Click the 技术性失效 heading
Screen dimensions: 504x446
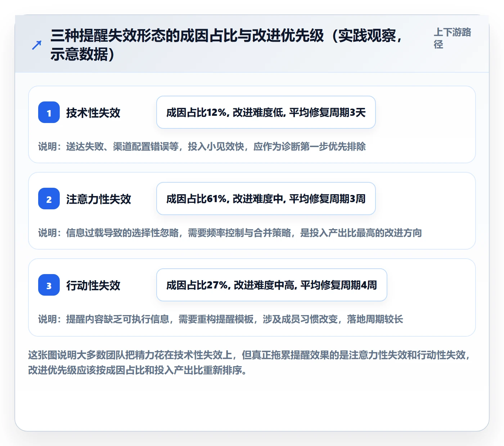(93, 113)
